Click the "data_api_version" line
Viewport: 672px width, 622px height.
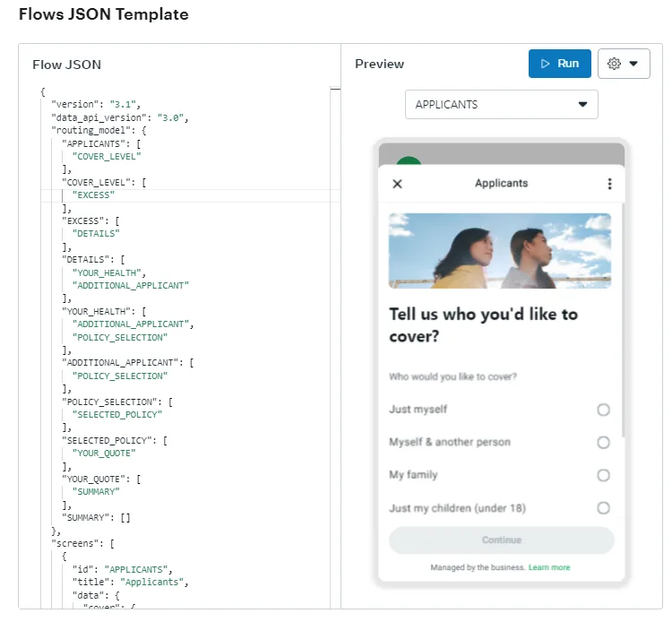(x=119, y=117)
